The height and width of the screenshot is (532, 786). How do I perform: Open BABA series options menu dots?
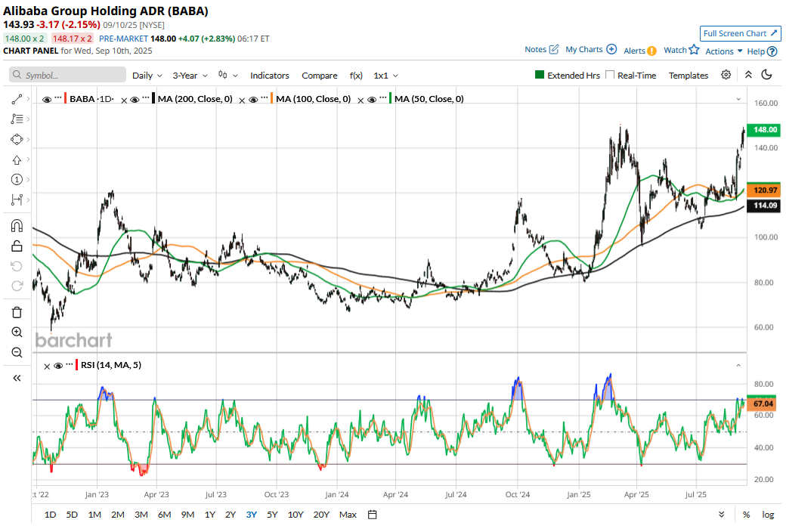pos(58,97)
